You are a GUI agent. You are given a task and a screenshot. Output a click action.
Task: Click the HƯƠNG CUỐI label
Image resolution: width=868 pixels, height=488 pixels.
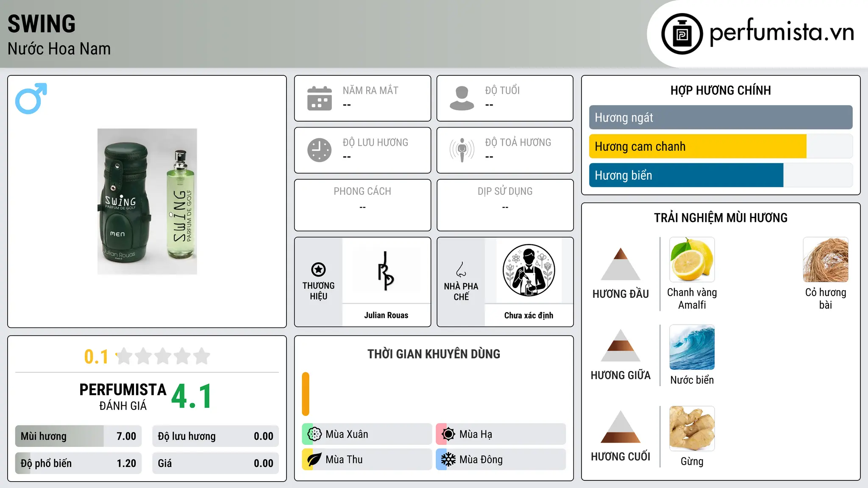(x=621, y=457)
